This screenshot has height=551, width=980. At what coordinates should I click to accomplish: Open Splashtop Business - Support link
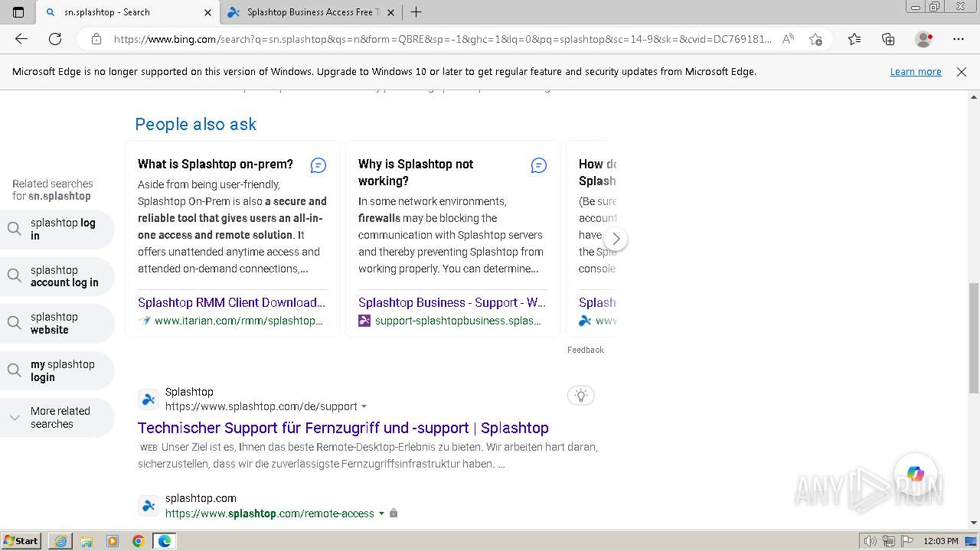(x=452, y=302)
